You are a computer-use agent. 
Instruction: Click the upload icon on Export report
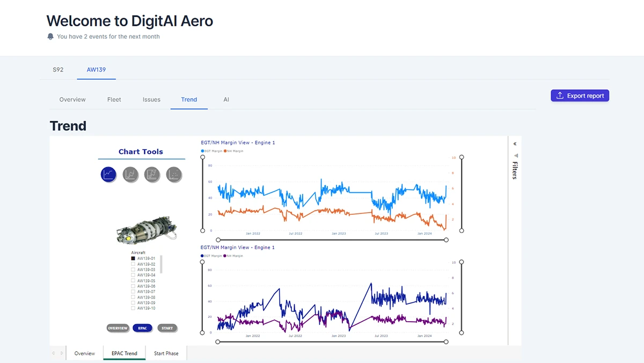[560, 96]
